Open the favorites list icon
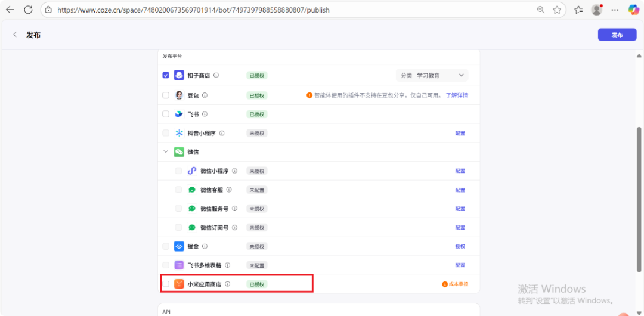The height and width of the screenshot is (316, 644). coord(578,10)
